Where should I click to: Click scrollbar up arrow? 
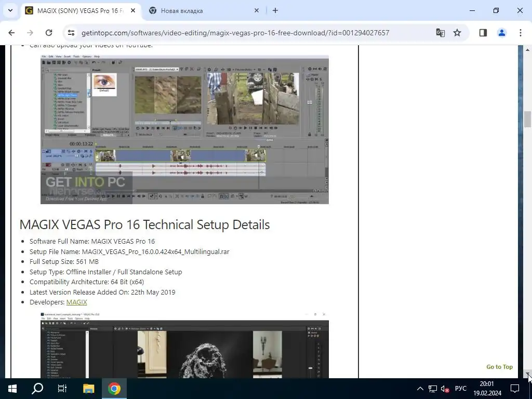pyautogui.click(x=528, y=49)
